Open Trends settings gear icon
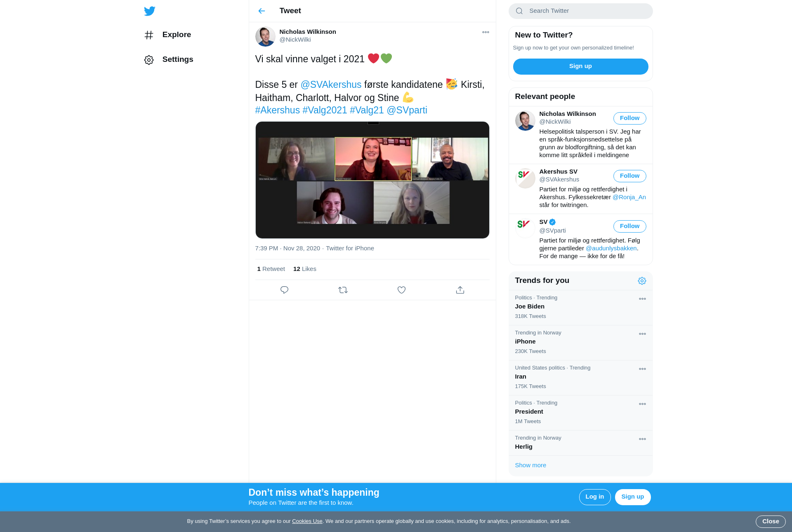Viewport: 792px width, 532px height. pos(642,281)
